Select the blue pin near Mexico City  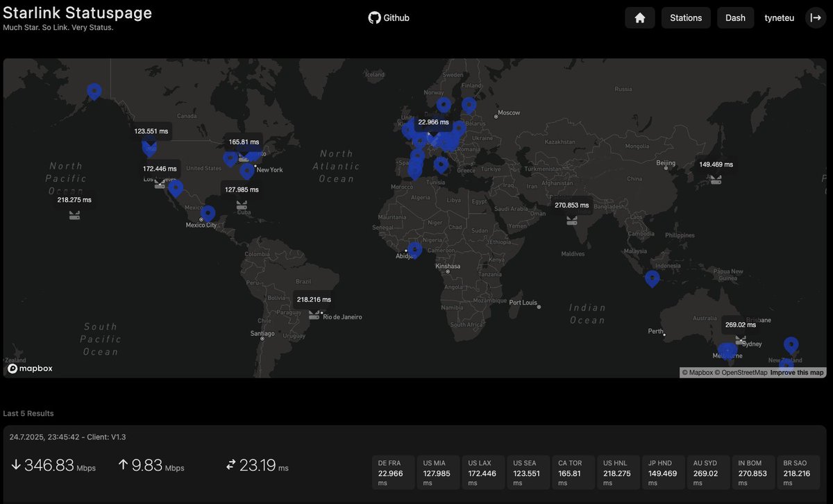click(208, 213)
